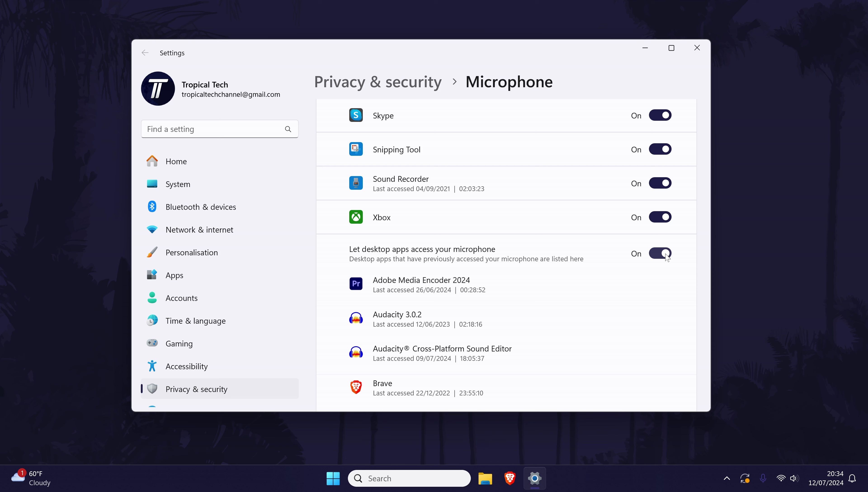
Task: Open the Wi-Fi network tray icon
Action: click(781, 478)
